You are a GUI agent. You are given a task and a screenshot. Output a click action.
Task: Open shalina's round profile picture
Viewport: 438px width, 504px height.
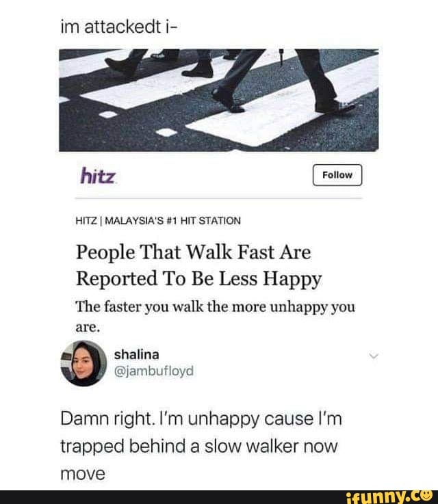pos(83,363)
